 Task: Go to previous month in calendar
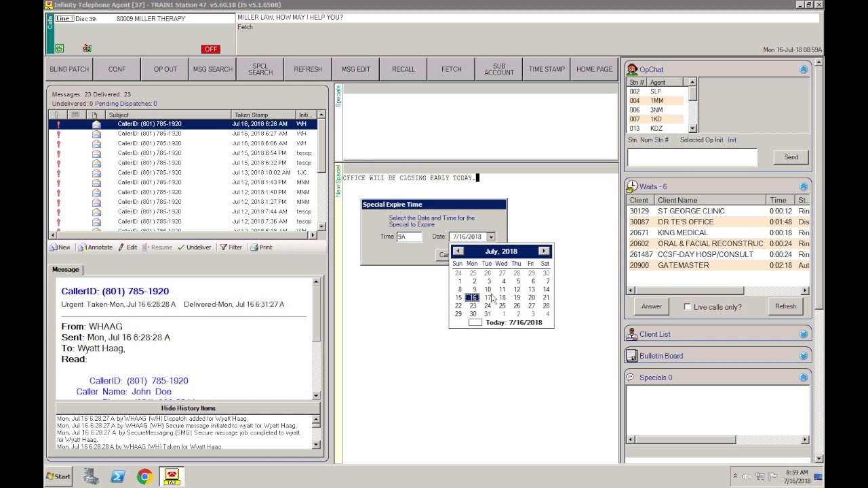pos(458,251)
